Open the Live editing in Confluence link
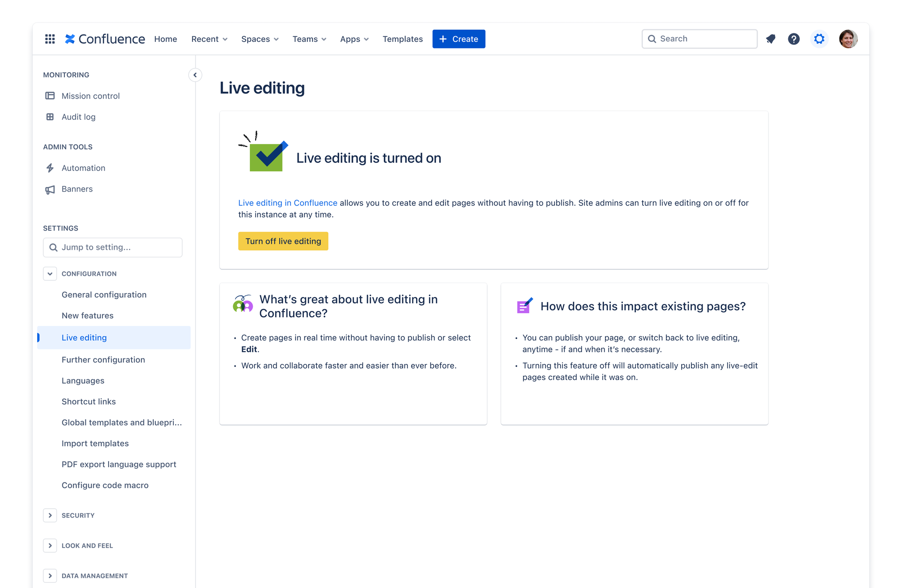Image resolution: width=902 pixels, height=588 pixels. click(x=288, y=203)
